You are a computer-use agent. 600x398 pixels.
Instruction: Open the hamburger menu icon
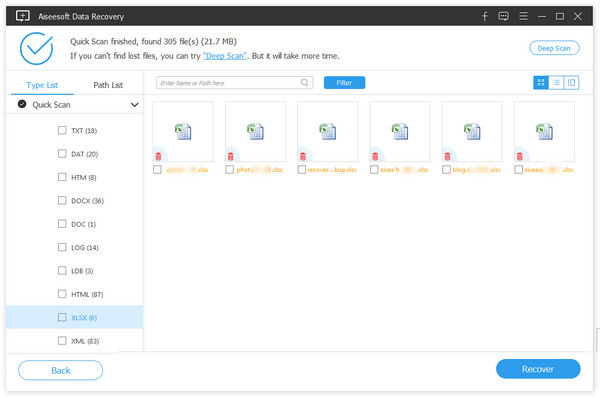[523, 16]
